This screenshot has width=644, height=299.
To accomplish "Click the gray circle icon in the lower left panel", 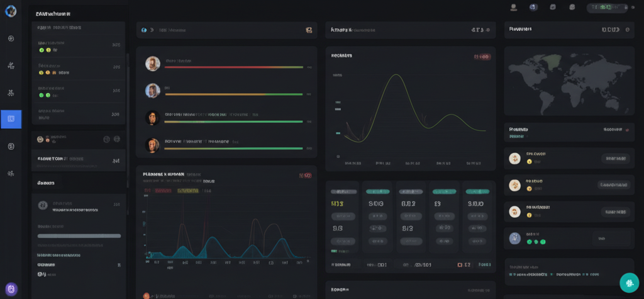I will [43, 205].
